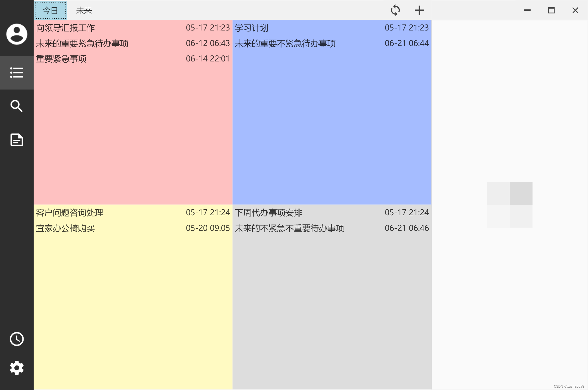Open the search sidebar icon
Image resolution: width=588 pixels, height=390 pixels.
tap(17, 106)
